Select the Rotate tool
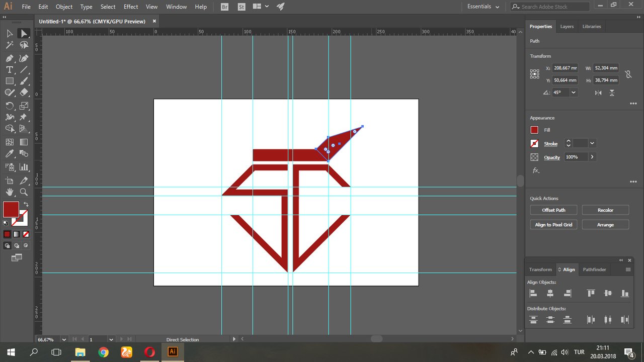The image size is (644, 362). coord(10,106)
